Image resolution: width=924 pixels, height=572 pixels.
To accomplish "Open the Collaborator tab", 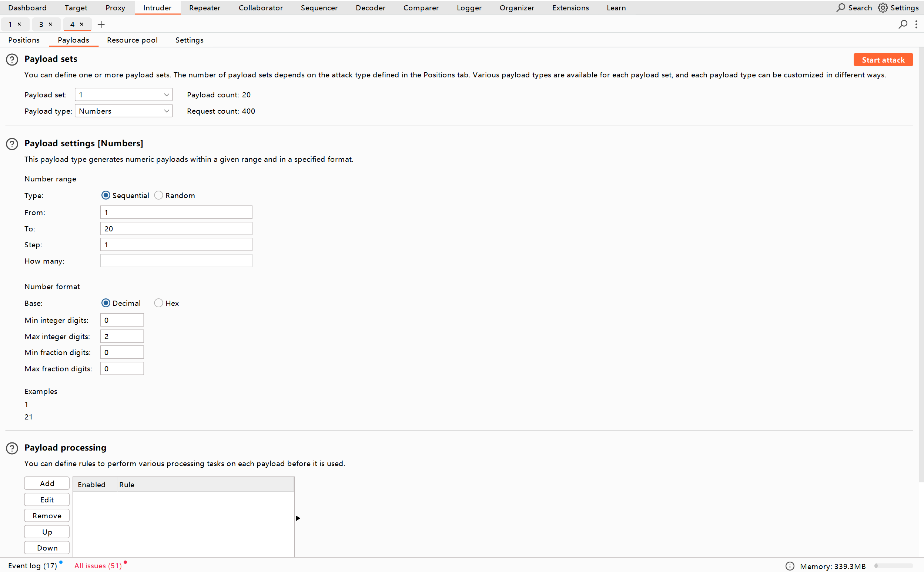I will pos(261,7).
